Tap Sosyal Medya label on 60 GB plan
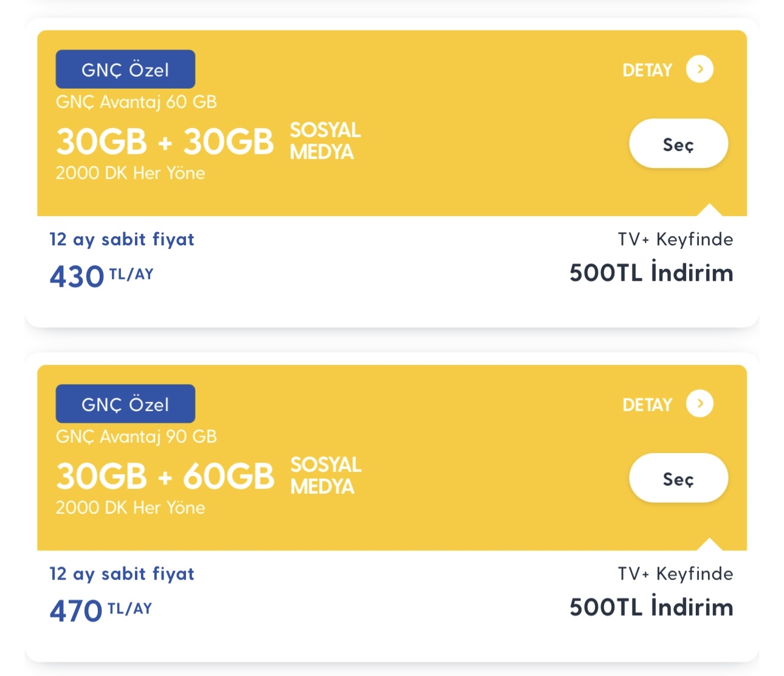Image resolution: width=784 pixels, height=676 pixels. tap(325, 141)
